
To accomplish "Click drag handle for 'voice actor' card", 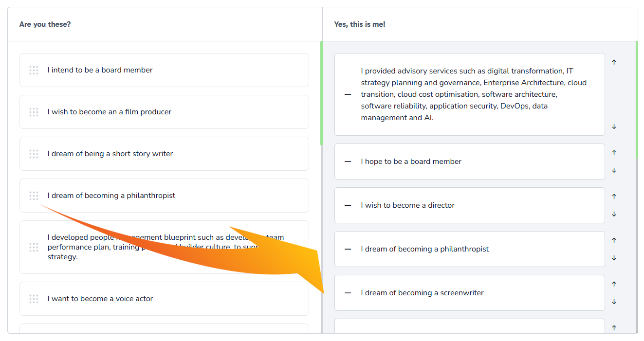I will (x=34, y=299).
